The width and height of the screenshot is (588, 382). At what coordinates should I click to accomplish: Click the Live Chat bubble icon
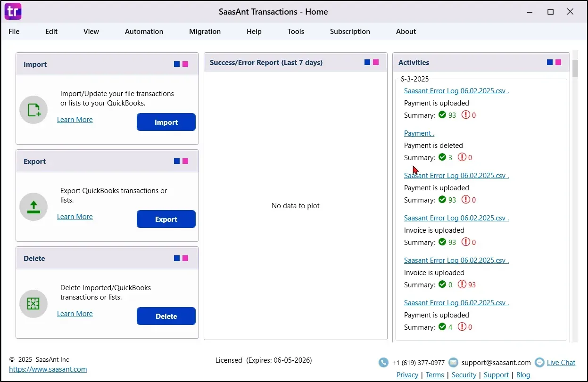(x=539, y=363)
